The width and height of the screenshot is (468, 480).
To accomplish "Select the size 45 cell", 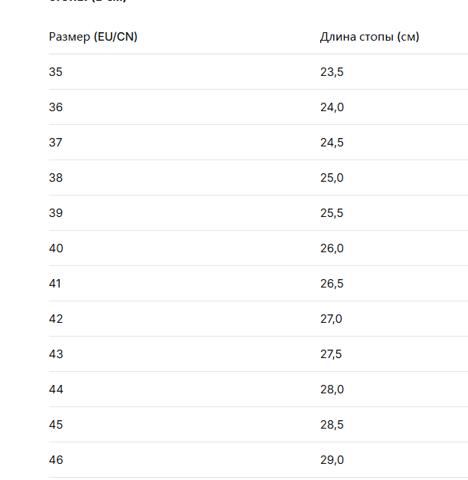I will point(56,425).
